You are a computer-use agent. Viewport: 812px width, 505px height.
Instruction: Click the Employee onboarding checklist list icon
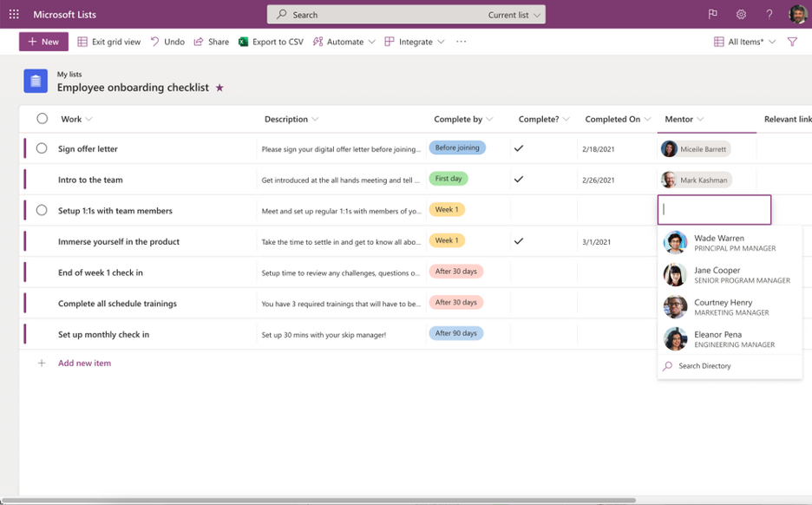(36, 81)
